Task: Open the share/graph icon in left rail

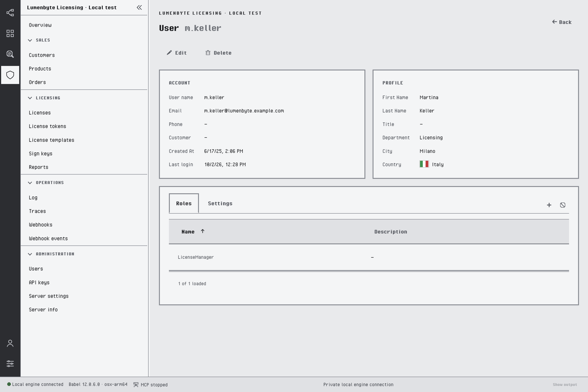Action: coord(10,12)
